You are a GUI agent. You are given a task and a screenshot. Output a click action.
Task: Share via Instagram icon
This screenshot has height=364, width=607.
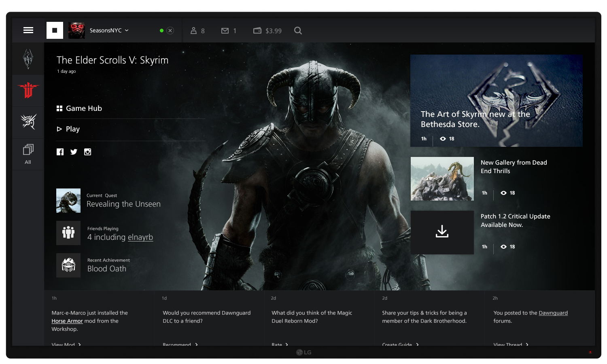pos(87,152)
